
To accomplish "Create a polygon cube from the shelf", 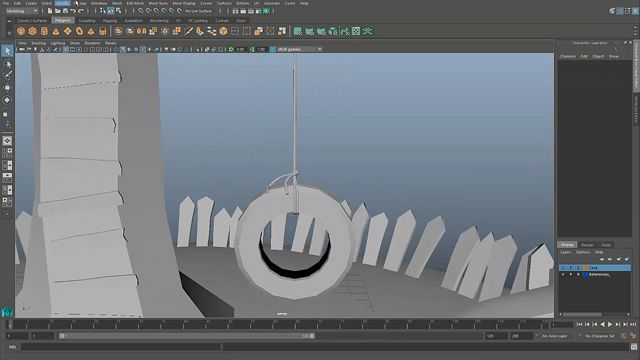I will 33,31.
